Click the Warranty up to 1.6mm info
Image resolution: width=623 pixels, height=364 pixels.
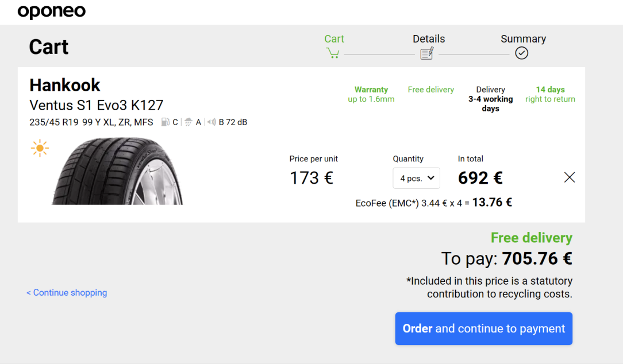pyautogui.click(x=371, y=95)
